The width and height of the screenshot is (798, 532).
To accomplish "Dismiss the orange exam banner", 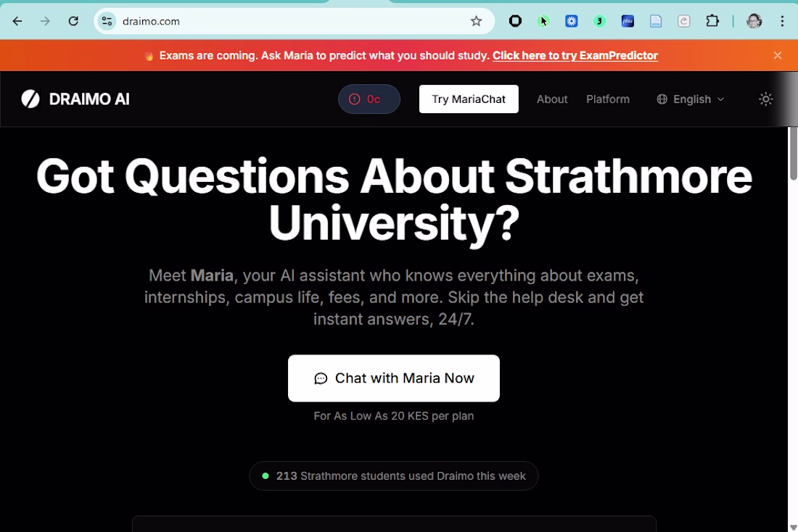I will pyautogui.click(x=777, y=55).
